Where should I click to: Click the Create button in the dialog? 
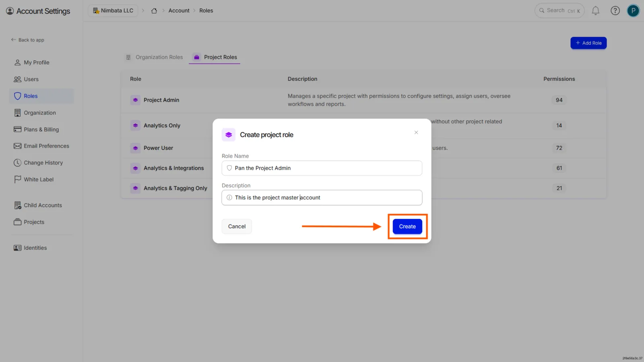pyautogui.click(x=407, y=226)
